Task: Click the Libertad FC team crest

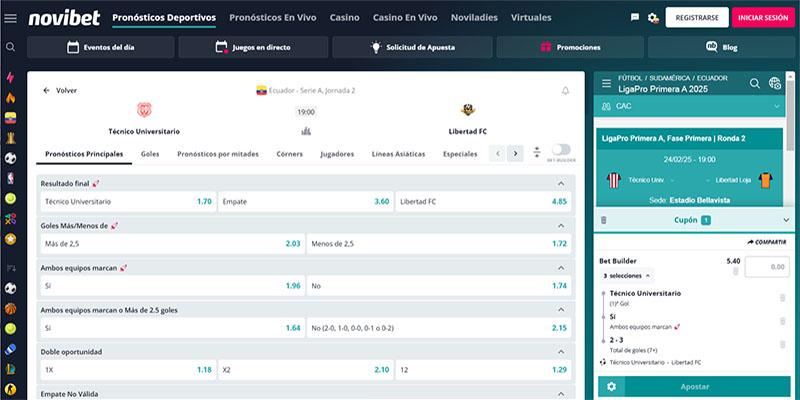Action: click(x=468, y=110)
